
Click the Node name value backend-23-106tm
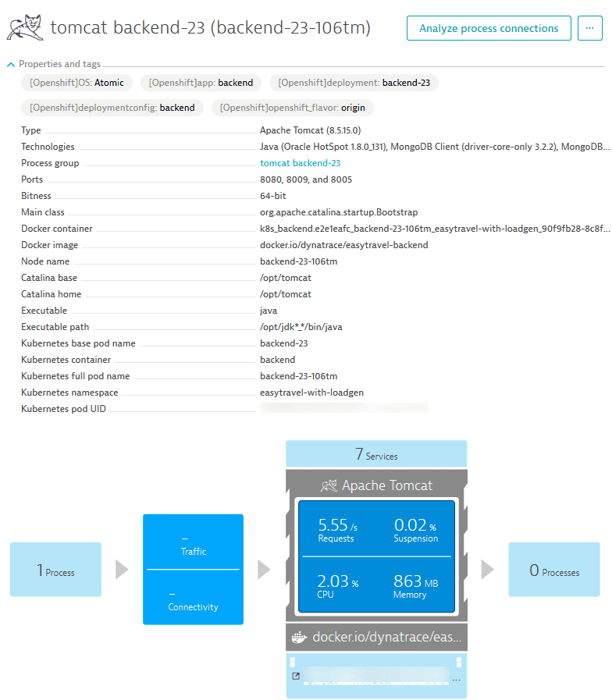tap(299, 261)
